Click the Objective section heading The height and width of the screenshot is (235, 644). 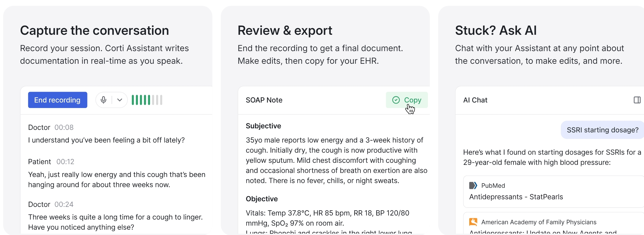tap(262, 199)
